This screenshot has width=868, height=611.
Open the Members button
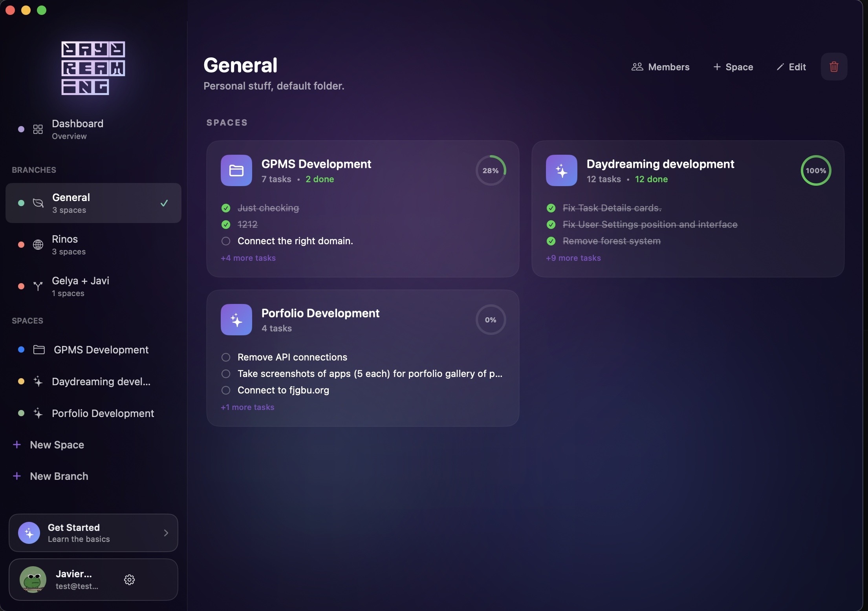tap(661, 67)
